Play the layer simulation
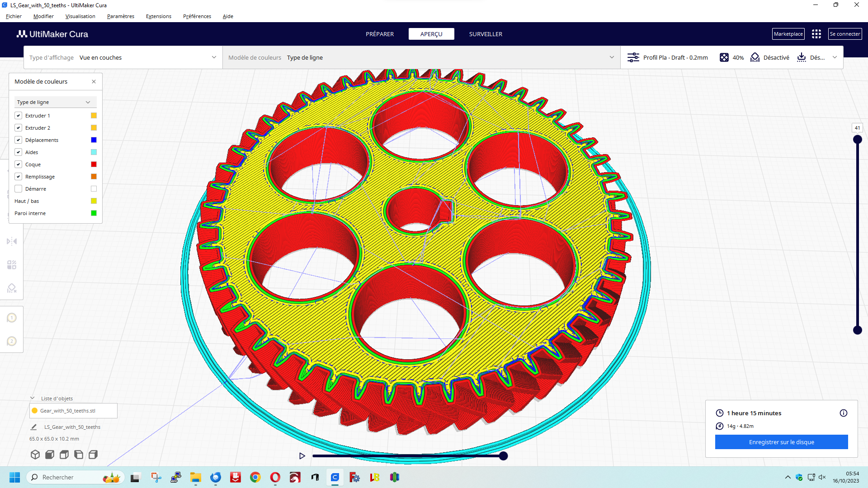This screenshot has height=488, width=868. (x=302, y=456)
